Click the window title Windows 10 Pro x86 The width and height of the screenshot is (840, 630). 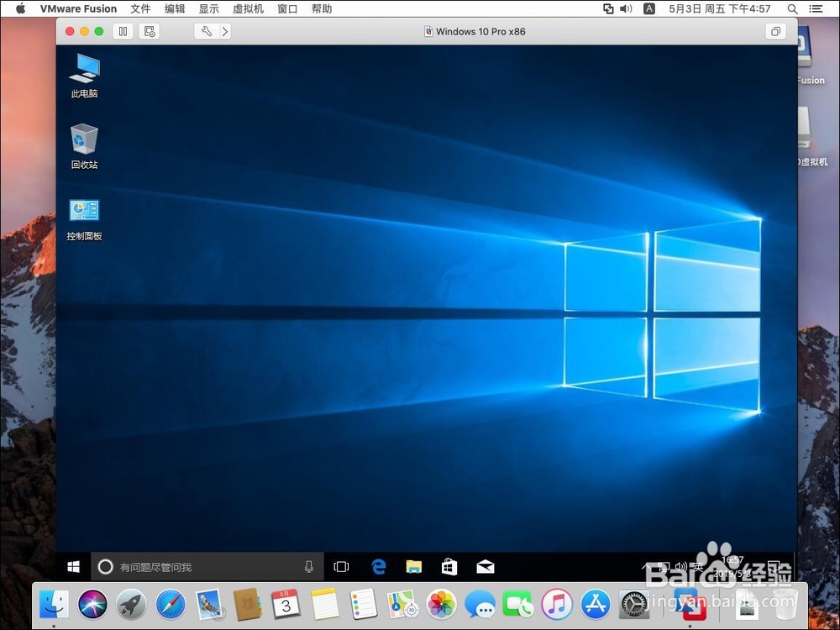[480, 32]
